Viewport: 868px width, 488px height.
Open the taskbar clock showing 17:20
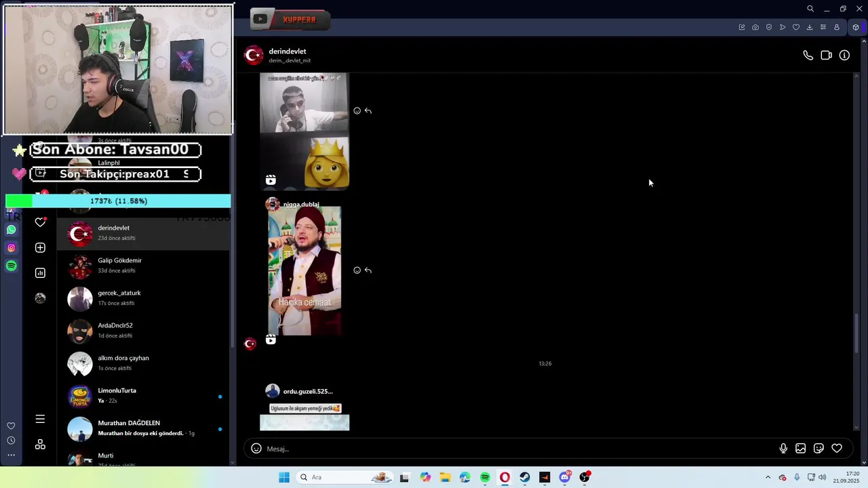(x=847, y=477)
